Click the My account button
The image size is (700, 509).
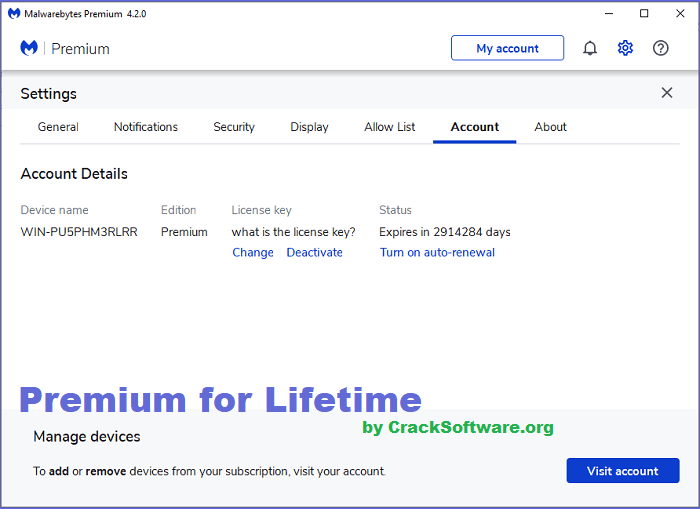(x=507, y=48)
